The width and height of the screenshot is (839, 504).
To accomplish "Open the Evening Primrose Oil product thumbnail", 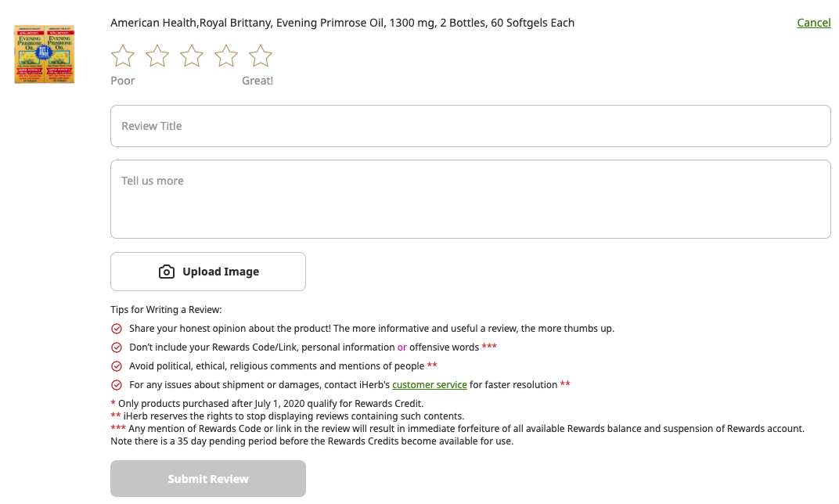I will [x=45, y=54].
